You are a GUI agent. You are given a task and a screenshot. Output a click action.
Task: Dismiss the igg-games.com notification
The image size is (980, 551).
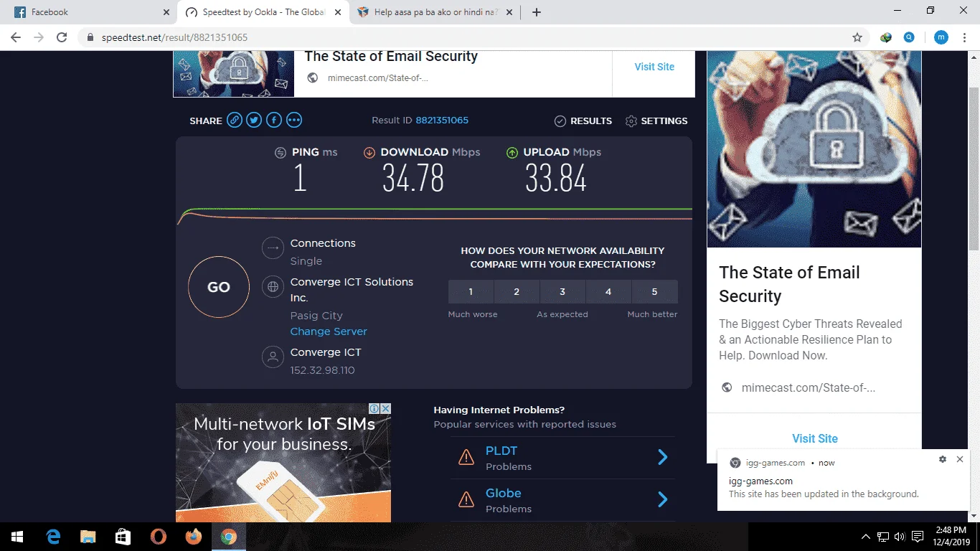click(x=960, y=459)
